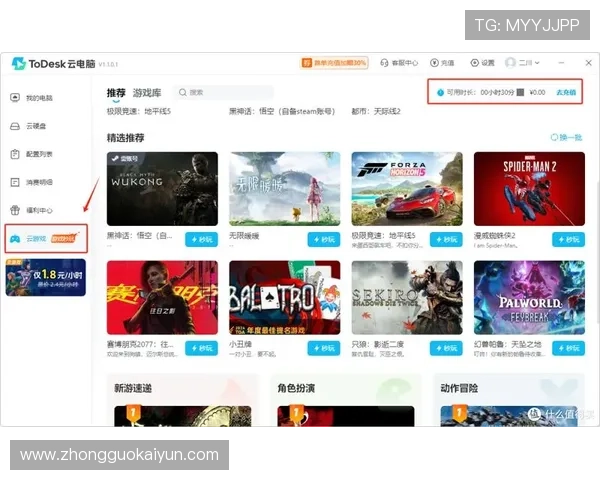Click the 精选推荐 heading
The image size is (600, 480).
click(x=126, y=138)
